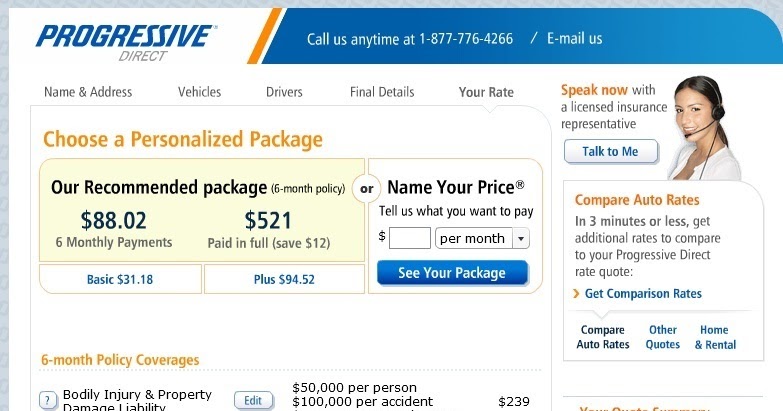Click the representative headset photo

(x=706, y=128)
